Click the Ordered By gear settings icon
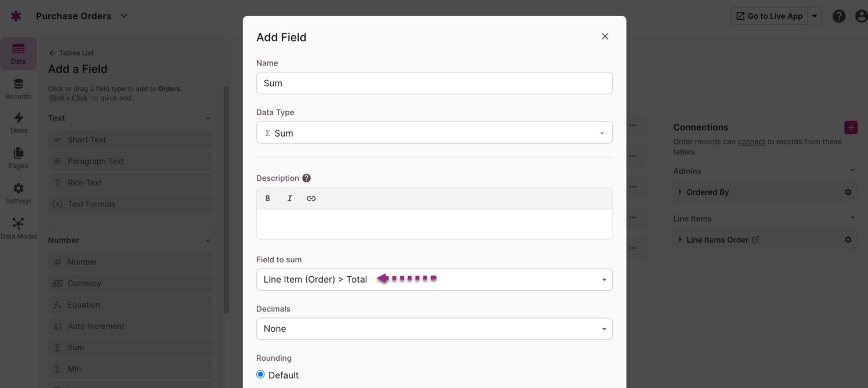Viewport: 868px width, 388px height. pos(848,192)
